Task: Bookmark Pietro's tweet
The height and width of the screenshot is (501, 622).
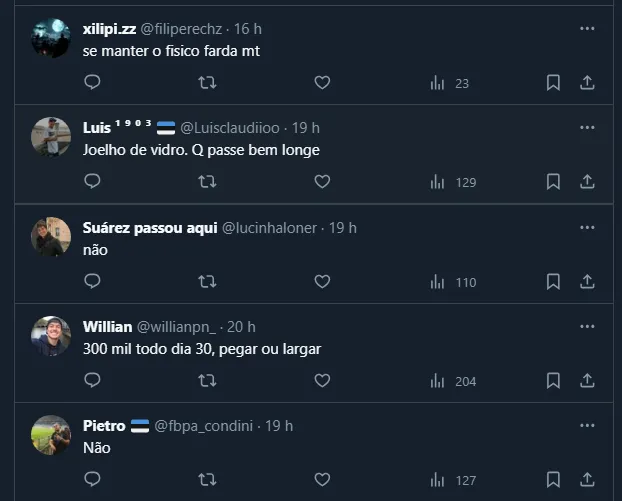Action: pyautogui.click(x=553, y=480)
